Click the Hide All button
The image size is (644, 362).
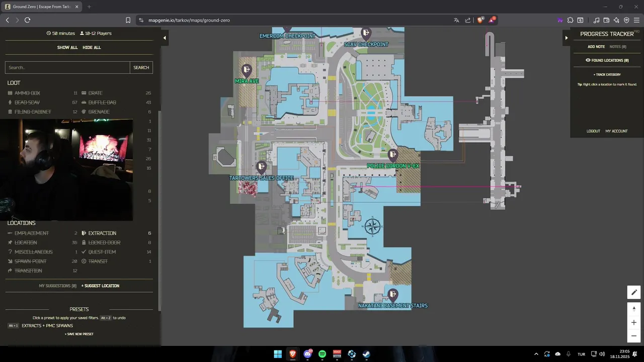[x=92, y=47]
